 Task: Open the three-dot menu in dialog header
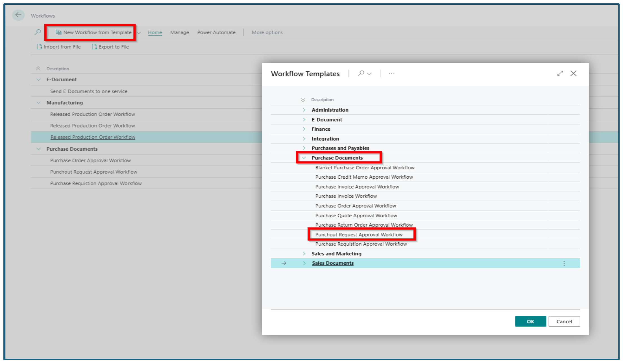pos(391,73)
